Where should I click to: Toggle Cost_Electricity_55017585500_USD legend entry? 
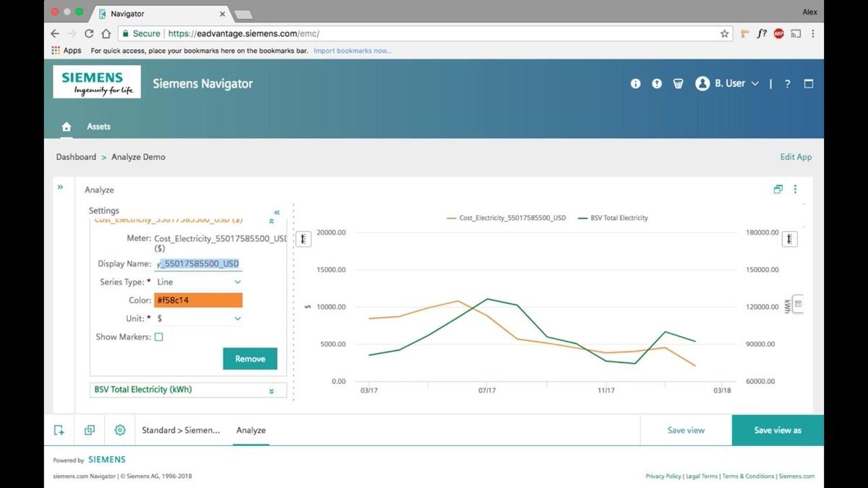(506, 218)
